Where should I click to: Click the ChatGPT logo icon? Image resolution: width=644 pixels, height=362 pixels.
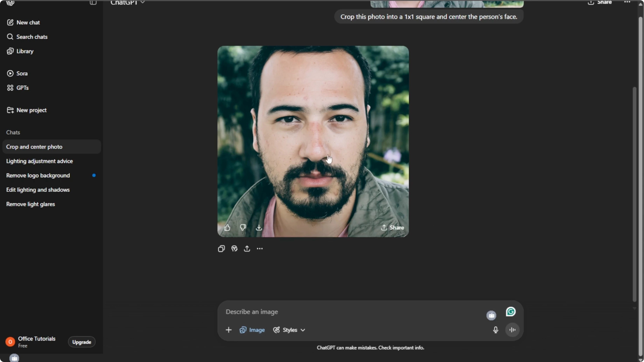(x=10, y=3)
